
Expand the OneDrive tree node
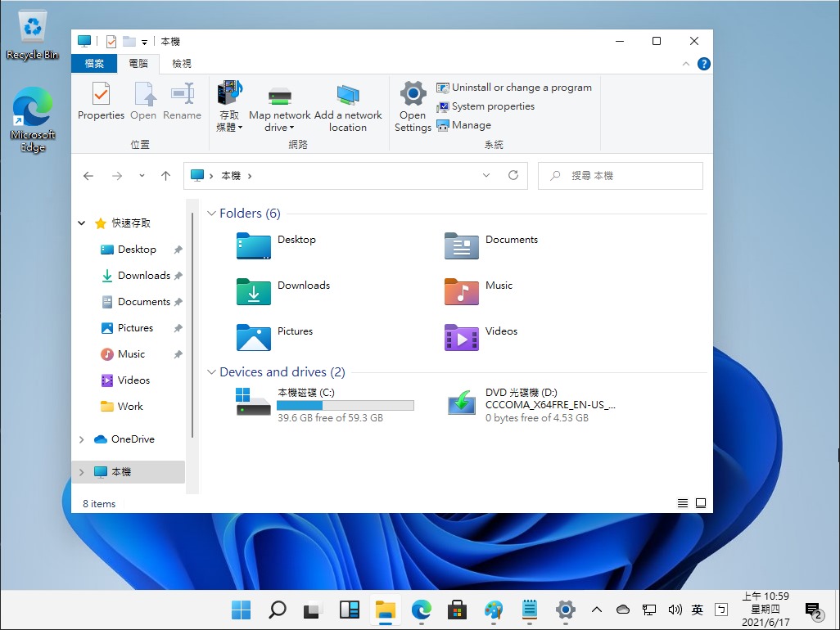coord(81,439)
